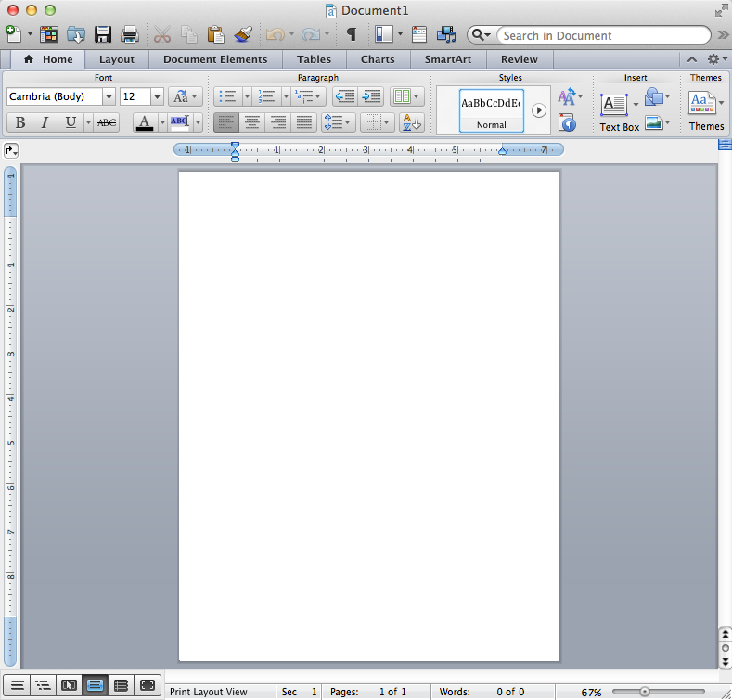Insert a Text Box
Viewport: 732px width, 700px height.
pyautogui.click(x=614, y=105)
